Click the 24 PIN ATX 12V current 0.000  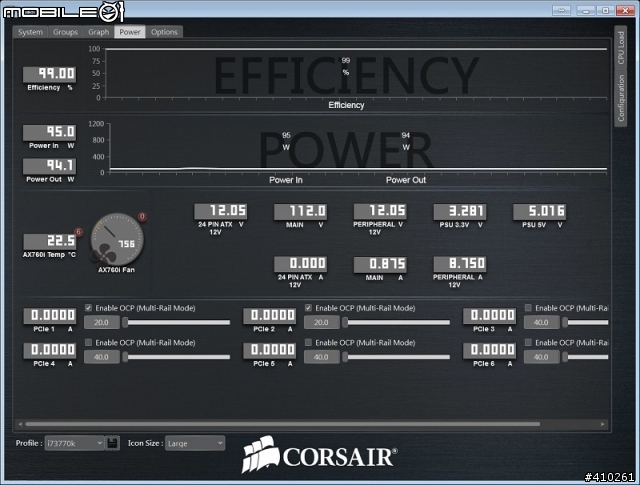tap(300, 264)
